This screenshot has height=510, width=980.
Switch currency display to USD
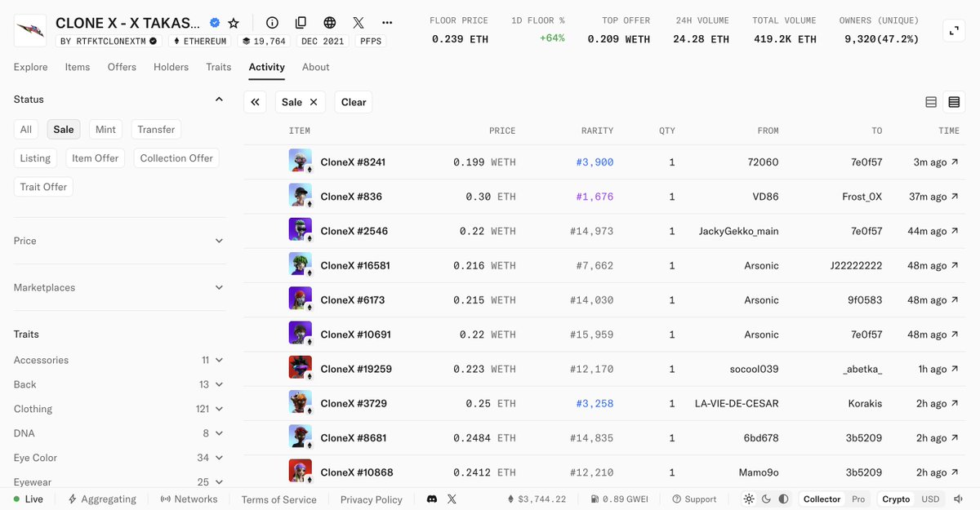pos(930,499)
